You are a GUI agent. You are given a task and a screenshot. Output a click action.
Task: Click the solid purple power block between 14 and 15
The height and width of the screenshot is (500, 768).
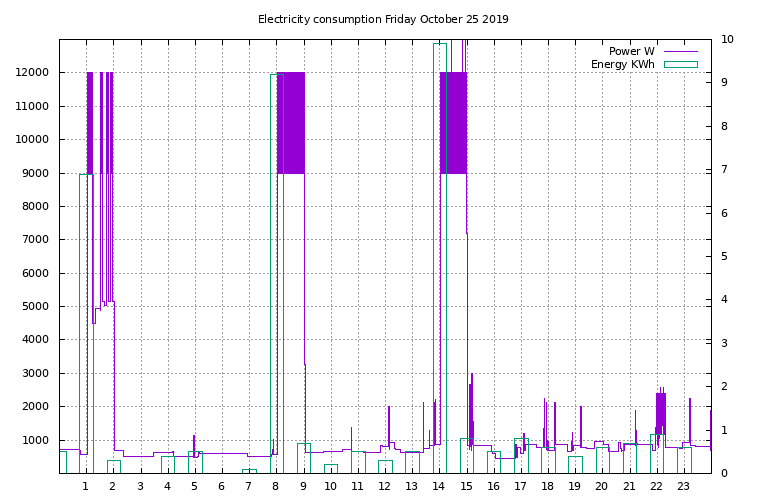pos(454,123)
